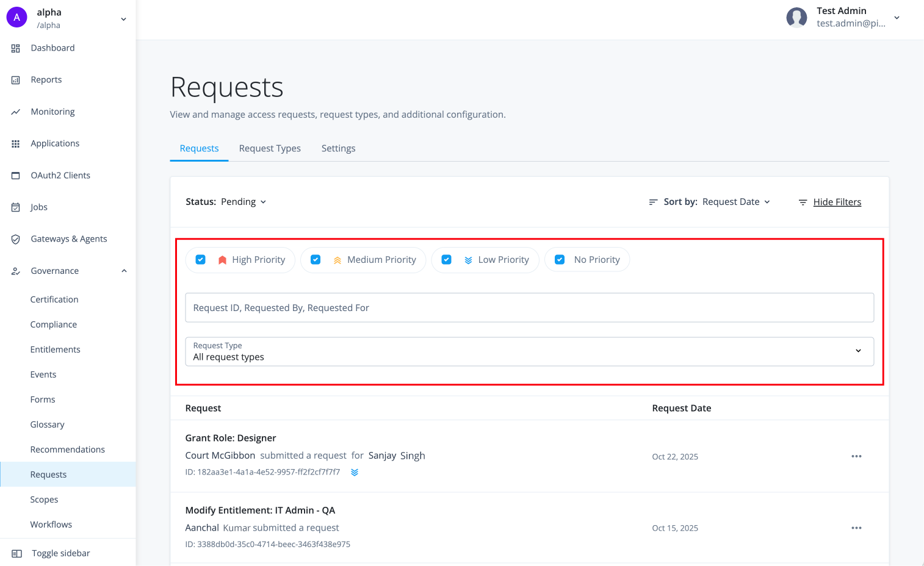Click the Hide Filters link
This screenshot has height=566, width=924.
(x=837, y=202)
